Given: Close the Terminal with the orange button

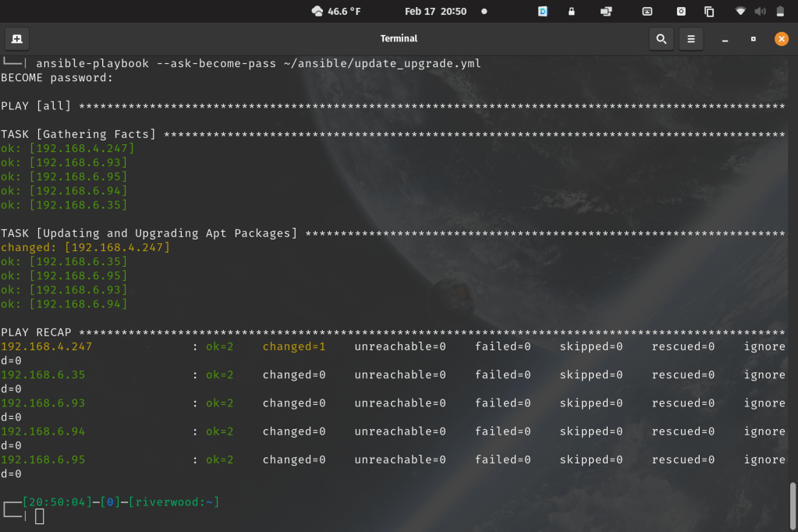Looking at the screenshot, I should point(781,38).
